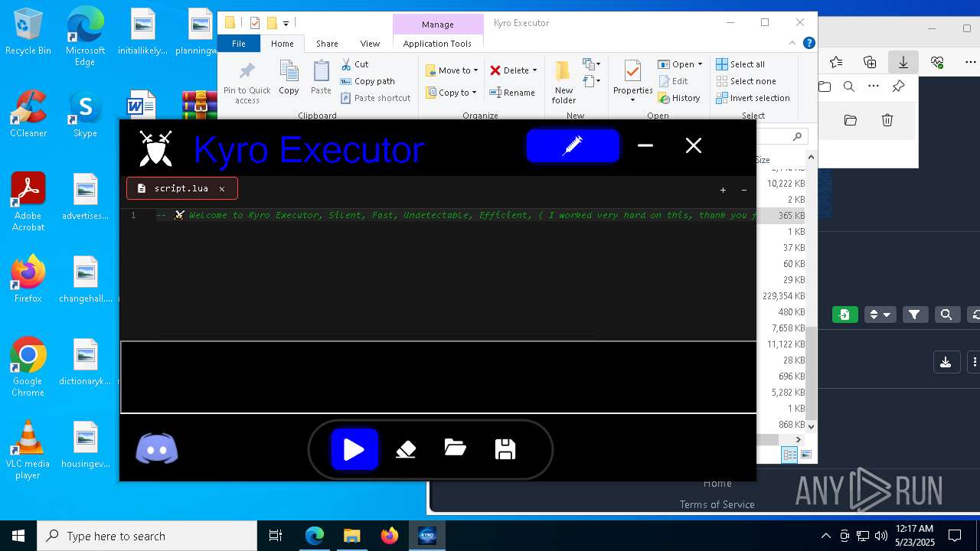Click the funnel filter button on webpage

click(914, 315)
